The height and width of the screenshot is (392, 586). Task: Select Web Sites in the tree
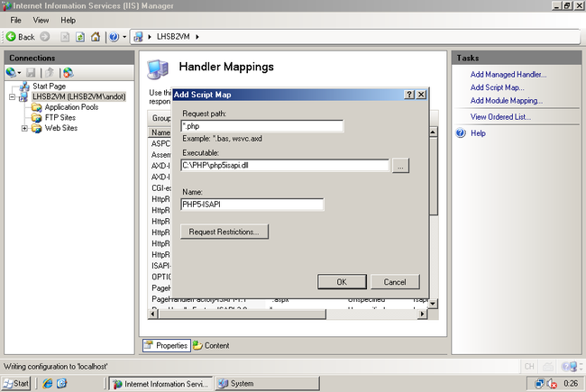(61, 128)
